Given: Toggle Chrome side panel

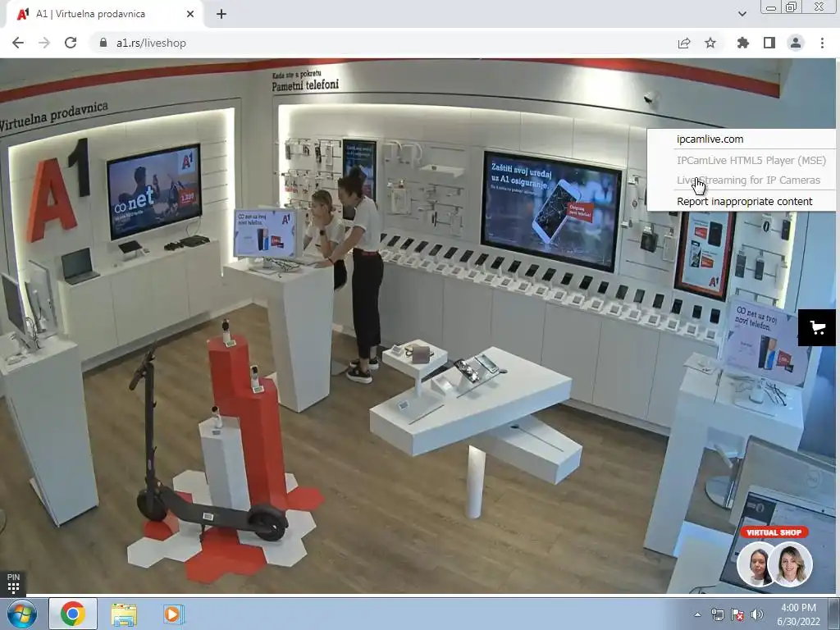Looking at the screenshot, I should point(769,43).
